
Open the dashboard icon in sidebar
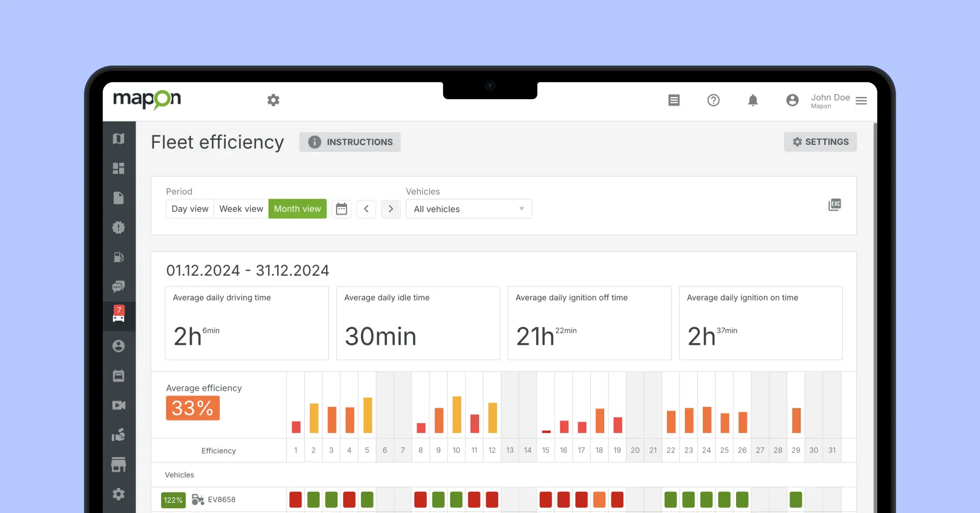point(119,168)
